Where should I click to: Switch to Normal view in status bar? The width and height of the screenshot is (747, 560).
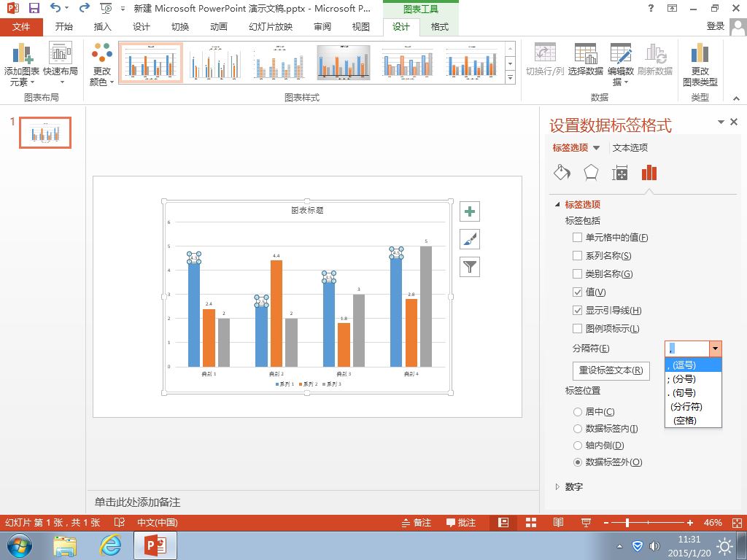pos(503,522)
